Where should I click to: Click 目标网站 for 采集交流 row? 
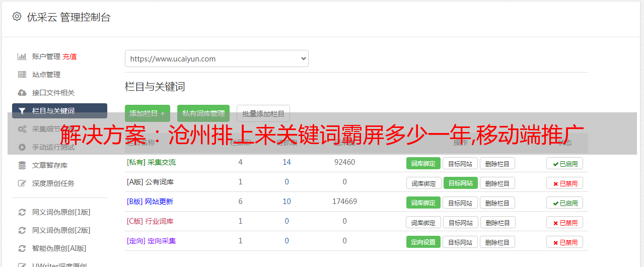pos(460,163)
